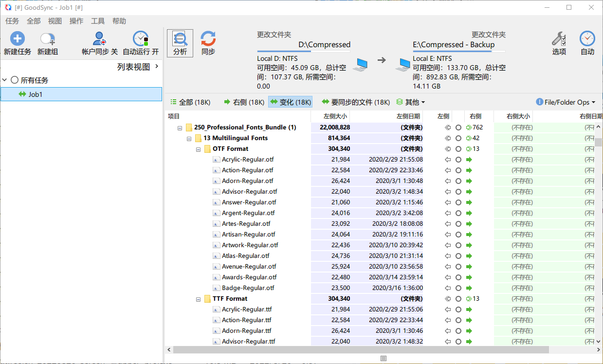Select the do-not-copy circle for TTF Format folder
603x364 pixels.
(458, 299)
